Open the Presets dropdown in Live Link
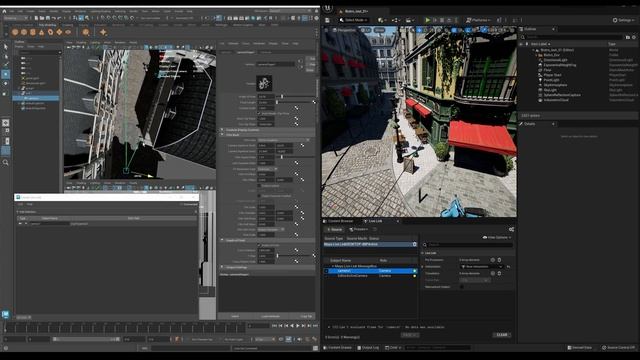Image resolution: width=640 pixels, height=360 pixels. (x=358, y=229)
